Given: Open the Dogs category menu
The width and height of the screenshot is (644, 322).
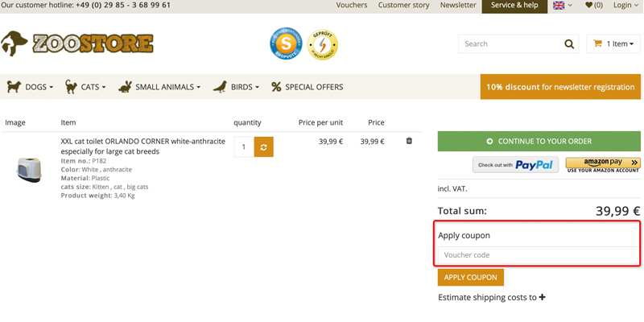Looking at the screenshot, I should click(30, 87).
